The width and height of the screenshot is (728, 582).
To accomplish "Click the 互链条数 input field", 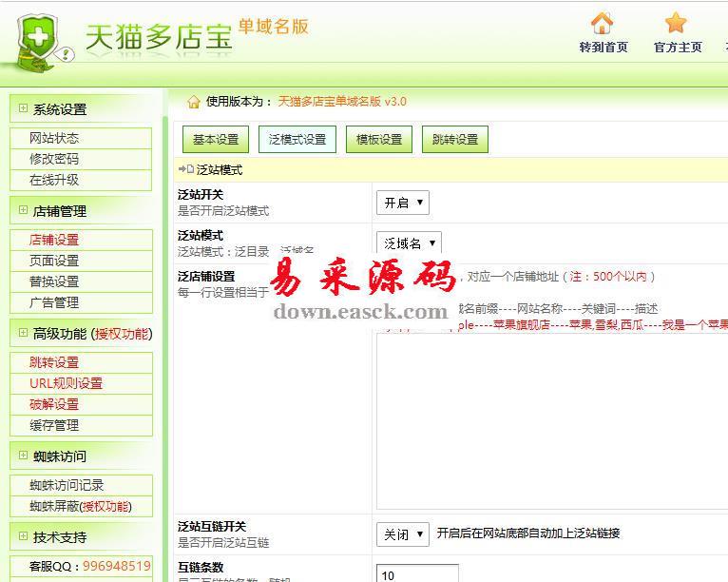I will pyautogui.click(x=417, y=574).
